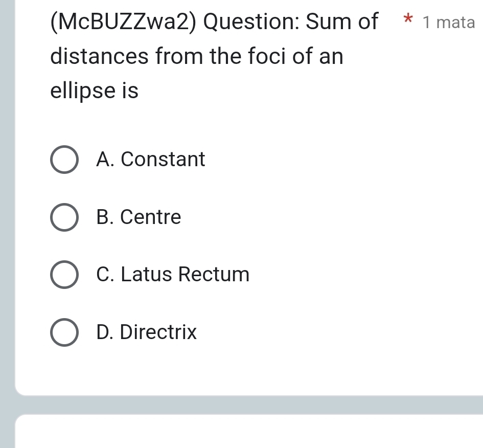Click the 'B. Centre' answer label
This screenshot has width=483, height=448.
pos(139,217)
